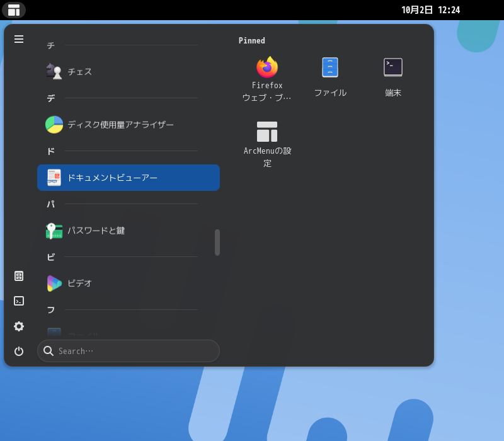Click the ビ section header letter
This screenshot has width=504, height=441.
[x=51, y=257]
